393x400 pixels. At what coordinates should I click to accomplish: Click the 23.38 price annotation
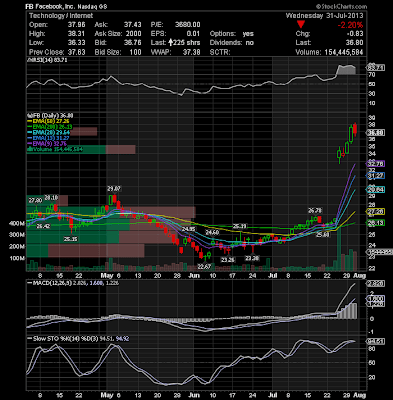(x=252, y=258)
